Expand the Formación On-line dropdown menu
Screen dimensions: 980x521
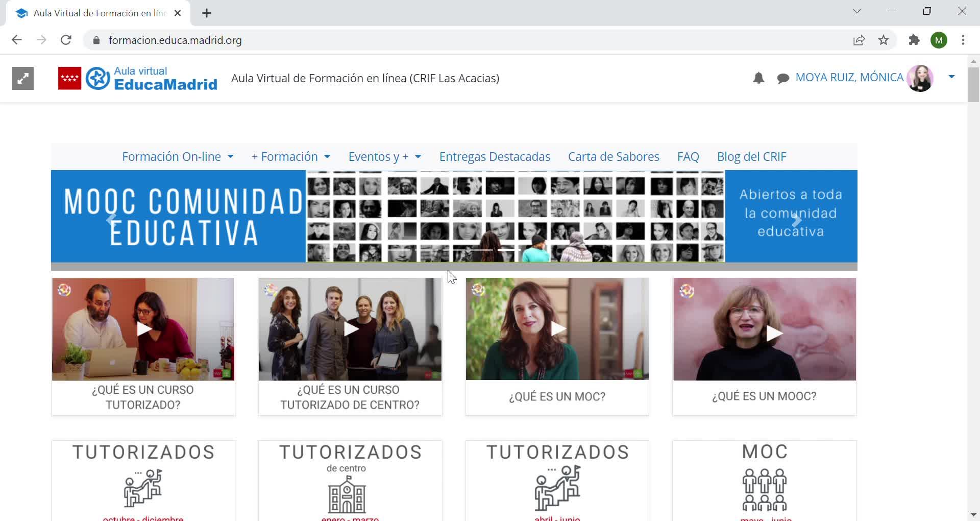point(178,157)
